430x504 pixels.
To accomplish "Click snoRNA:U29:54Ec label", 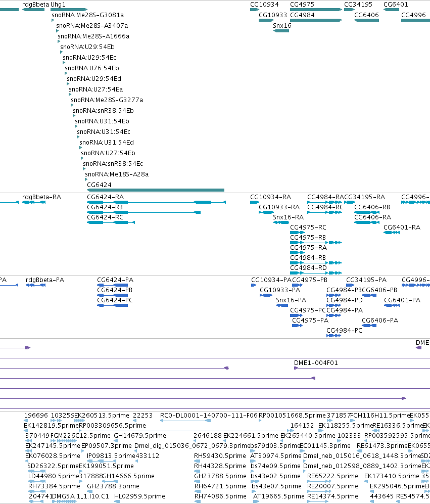I will tap(89, 58).
